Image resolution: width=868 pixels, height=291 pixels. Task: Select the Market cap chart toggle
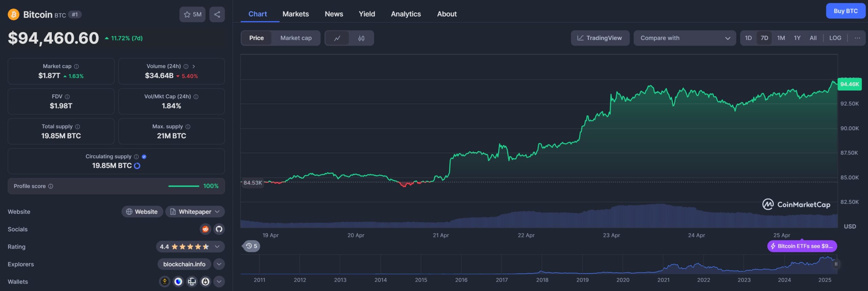(x=296, y=38)
